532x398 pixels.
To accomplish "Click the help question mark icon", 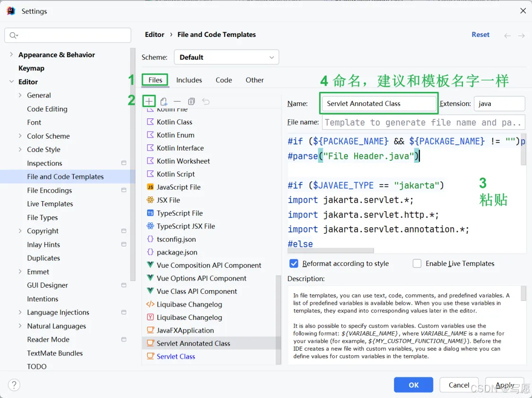I will (x=14, y=385).
